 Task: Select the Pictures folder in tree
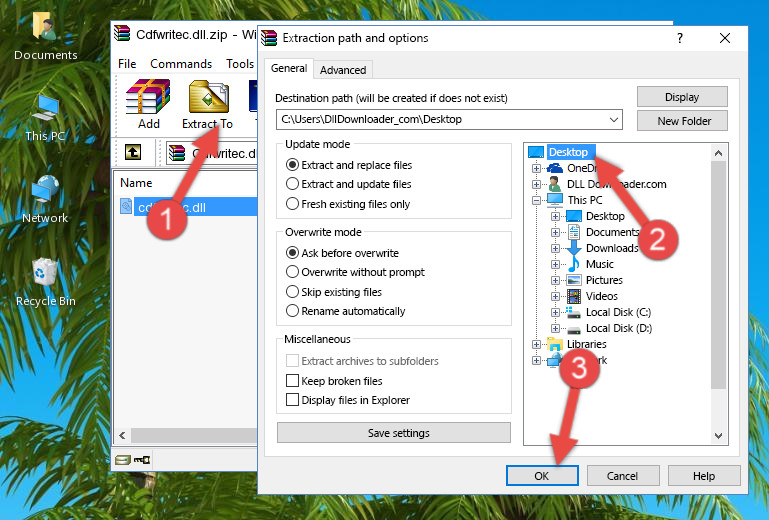click(604, 280)
